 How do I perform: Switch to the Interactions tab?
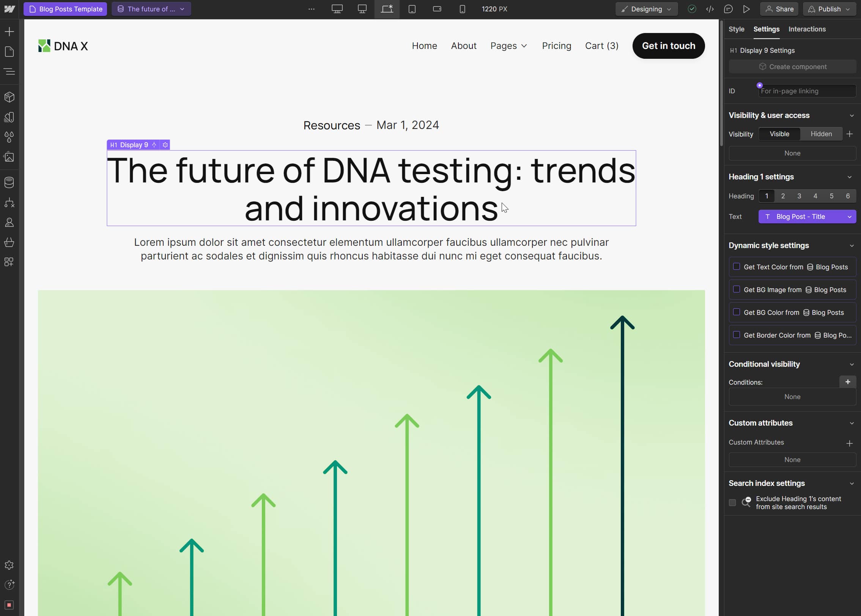pos(807,29)
